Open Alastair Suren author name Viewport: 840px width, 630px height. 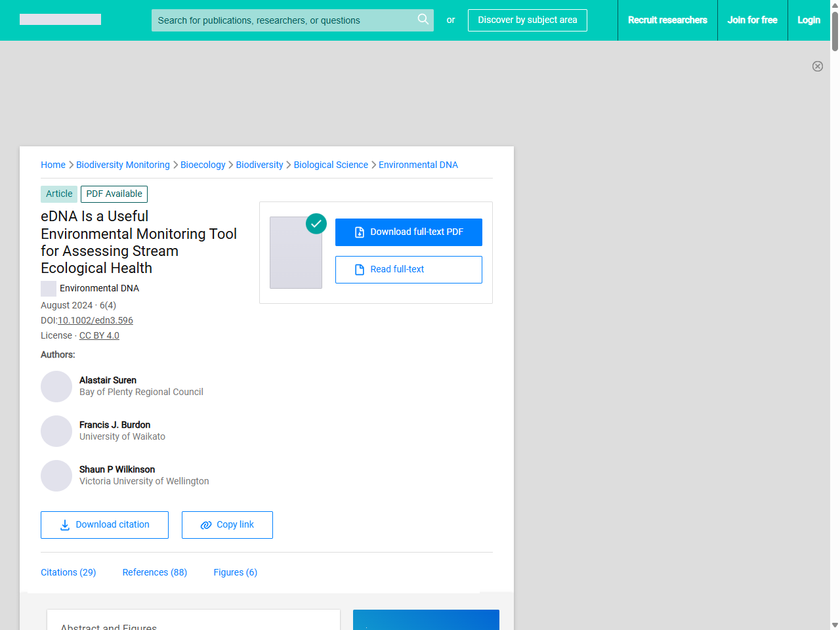coord(108,380)
